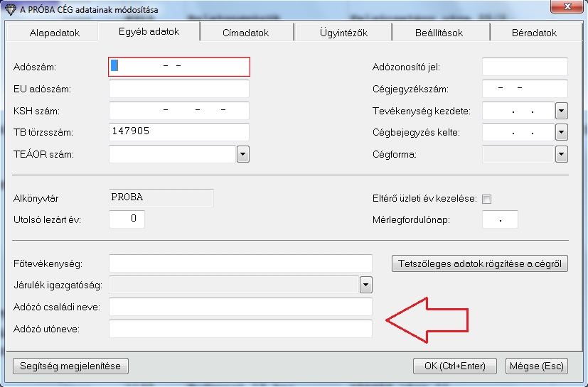
Task: Select the Beállítások tab
Action: (439, 33)
